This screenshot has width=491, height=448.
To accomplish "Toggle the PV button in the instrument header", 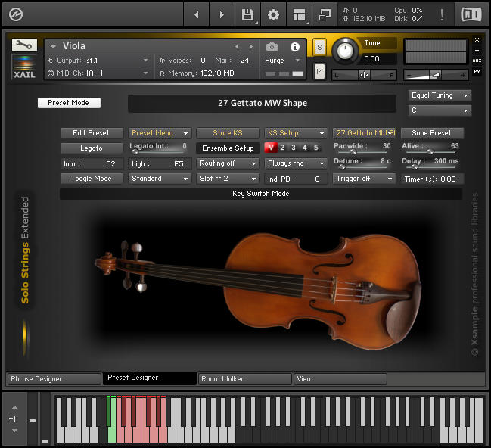I will [x=477, y=71].
